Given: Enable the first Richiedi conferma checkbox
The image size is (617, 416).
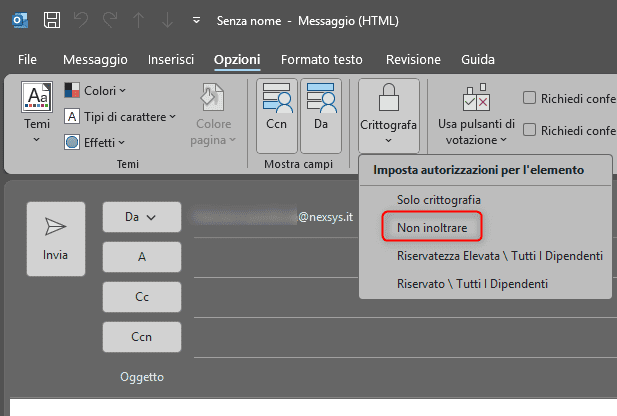Looking at the screenshot, I should coord(529,98).
